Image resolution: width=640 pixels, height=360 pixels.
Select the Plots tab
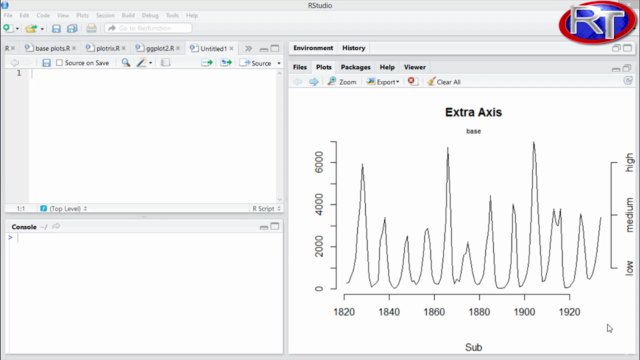pyautogui.click(x=324, y=67)
